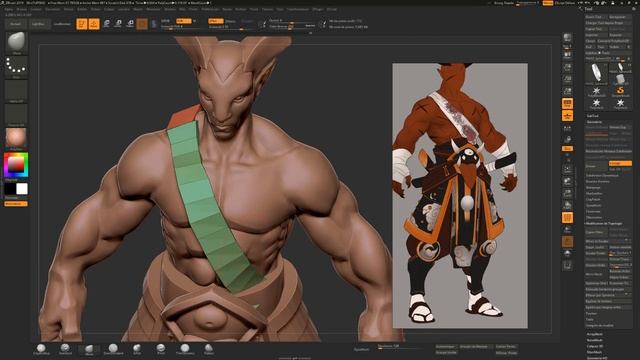
Task: Click the Scroll canvas icon
Action: click(x=567, y=55)
